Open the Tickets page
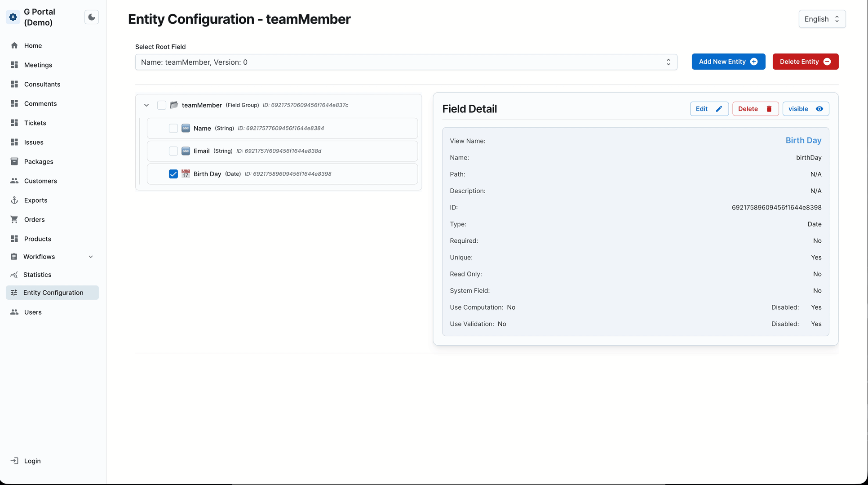This screenshot has width=868, height=485. click(x=35, y=123)
